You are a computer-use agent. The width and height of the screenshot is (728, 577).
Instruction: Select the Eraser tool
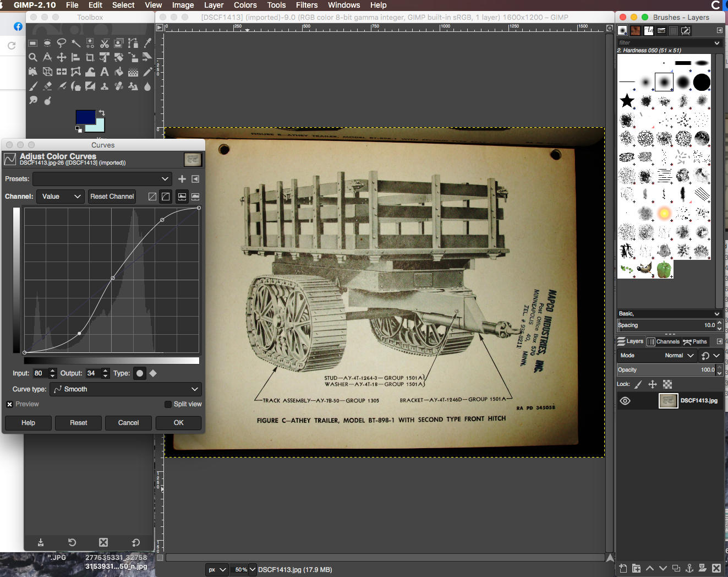point(47,86)
